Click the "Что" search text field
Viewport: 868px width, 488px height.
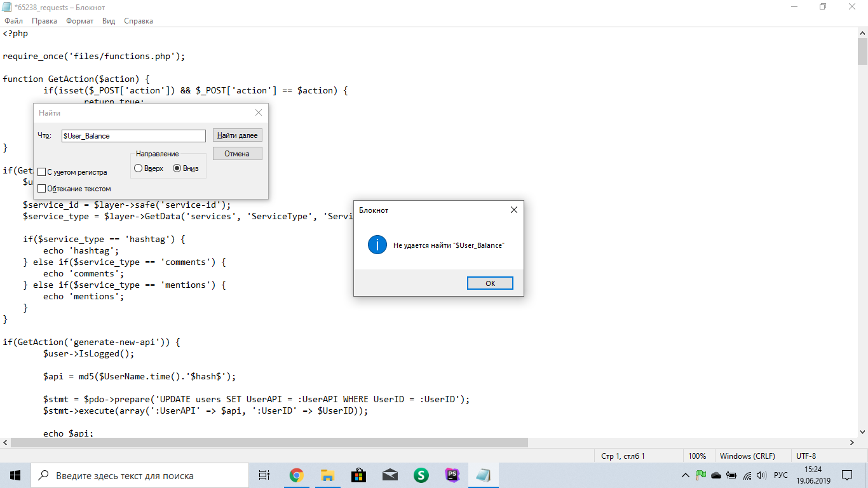pos(133,136)
